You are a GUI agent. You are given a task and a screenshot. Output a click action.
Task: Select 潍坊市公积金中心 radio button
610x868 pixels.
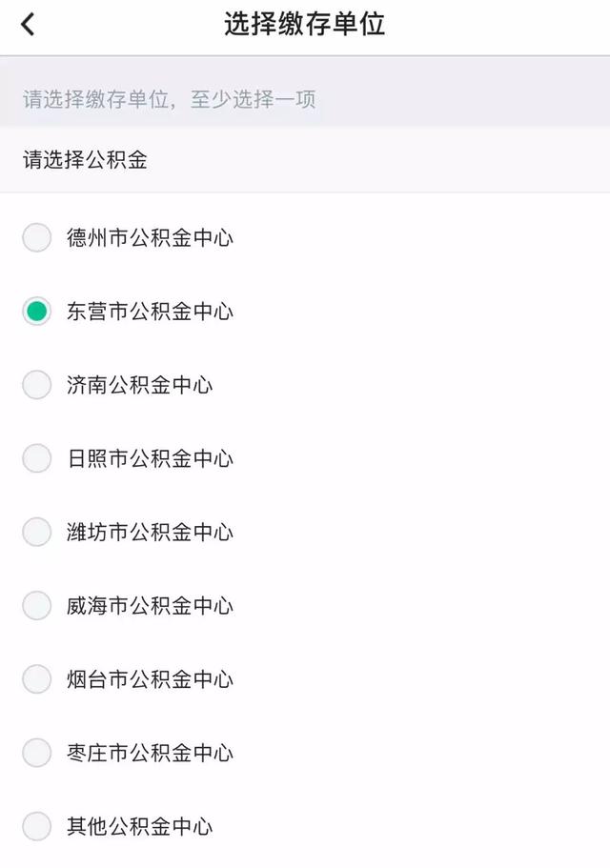(35, 533)
